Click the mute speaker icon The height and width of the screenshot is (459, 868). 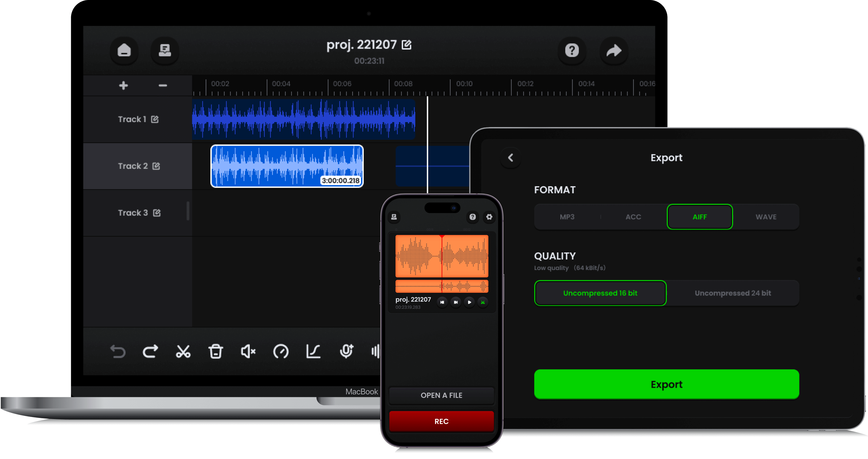[248, 351]
